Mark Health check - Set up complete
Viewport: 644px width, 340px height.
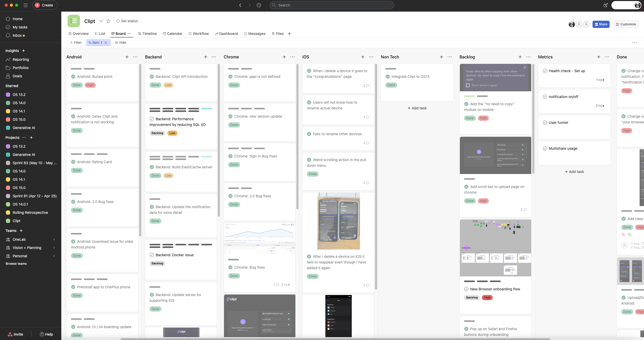click(545, 71)
